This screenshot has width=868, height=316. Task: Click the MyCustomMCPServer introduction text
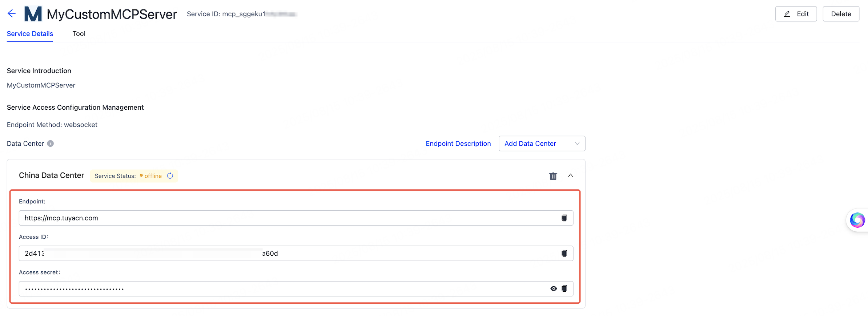click(41, 85)
